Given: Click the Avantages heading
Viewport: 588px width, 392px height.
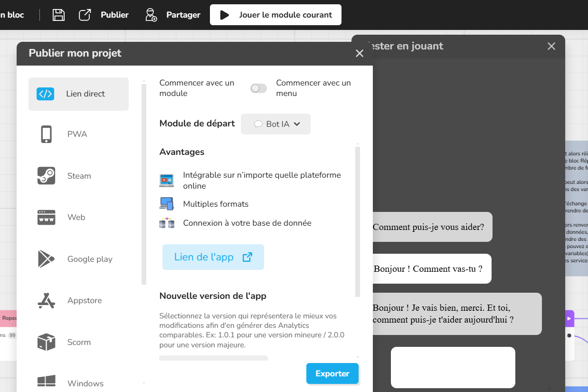Looking at the screenshot, I should click(182, 152).
